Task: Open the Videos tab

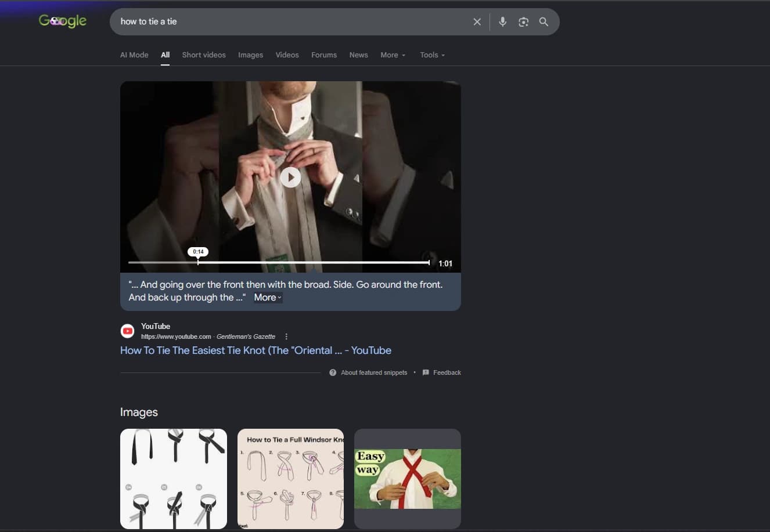Action: pyautogui.click(x=287, y=55)
